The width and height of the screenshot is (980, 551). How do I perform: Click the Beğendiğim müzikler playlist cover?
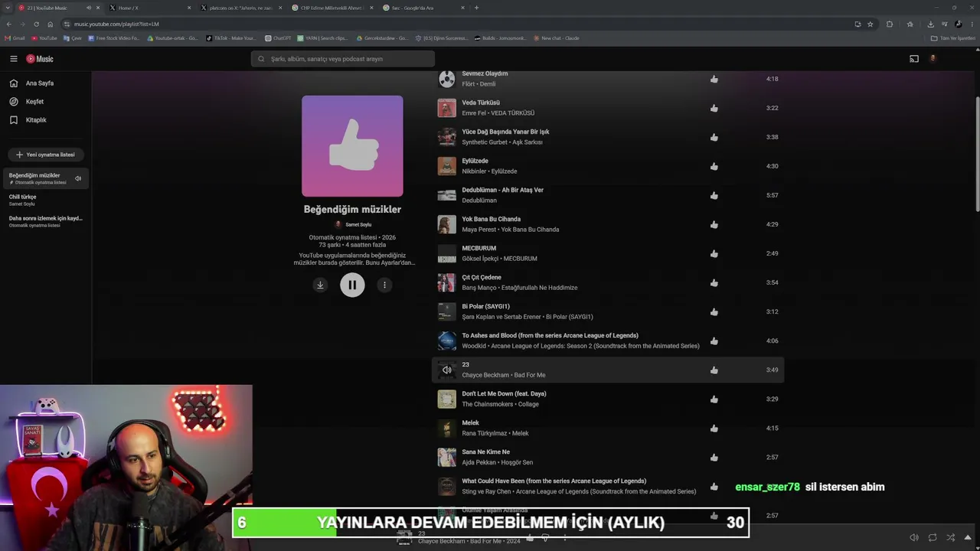click(x=352, y=146)
